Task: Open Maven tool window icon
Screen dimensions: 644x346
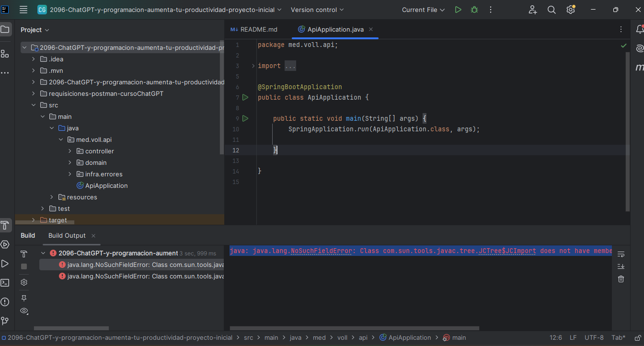Action: pyautogui.click(x=639, y=68)
